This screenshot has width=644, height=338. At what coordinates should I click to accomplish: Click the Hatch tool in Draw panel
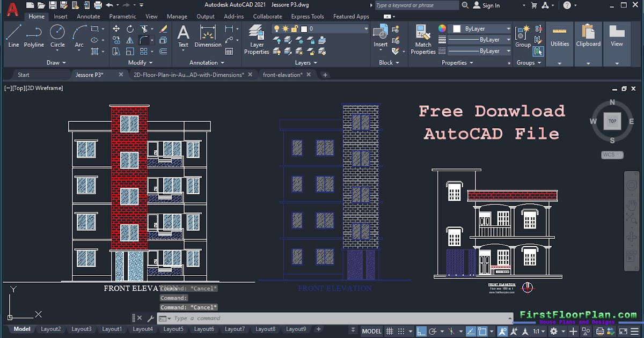95,52
